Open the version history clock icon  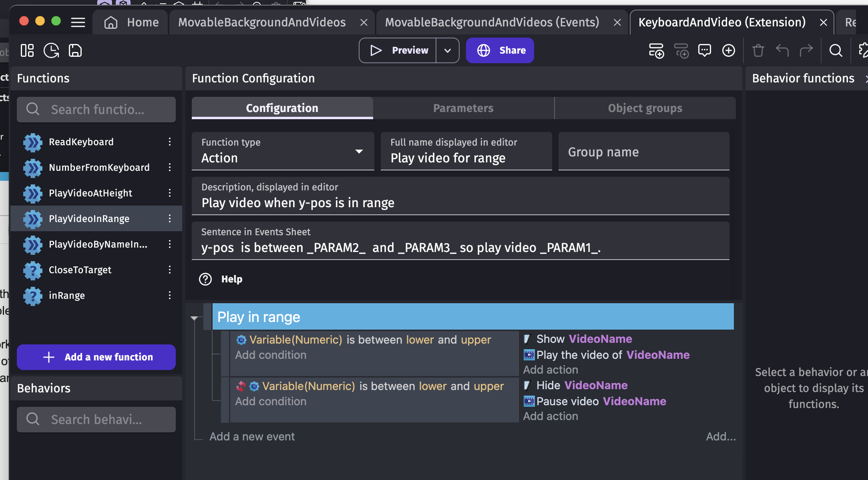coord(51,50)
